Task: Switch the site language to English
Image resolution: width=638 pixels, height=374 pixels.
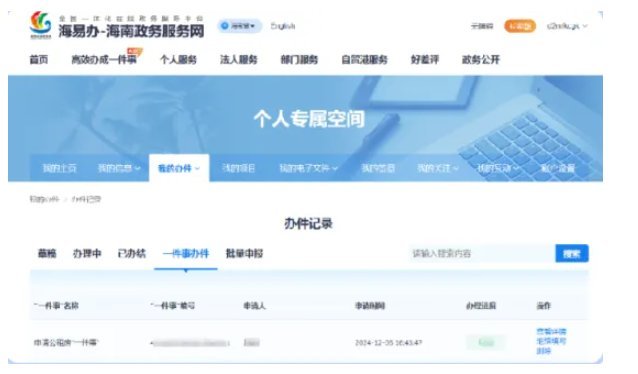Action: click(283, 26)
